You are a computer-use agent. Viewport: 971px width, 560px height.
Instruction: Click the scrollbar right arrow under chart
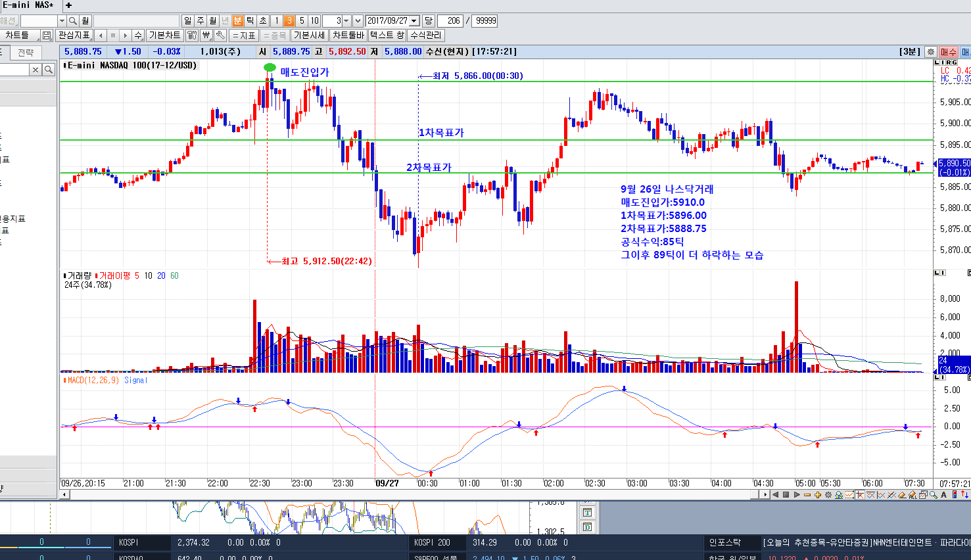click(x=766, y=494)
